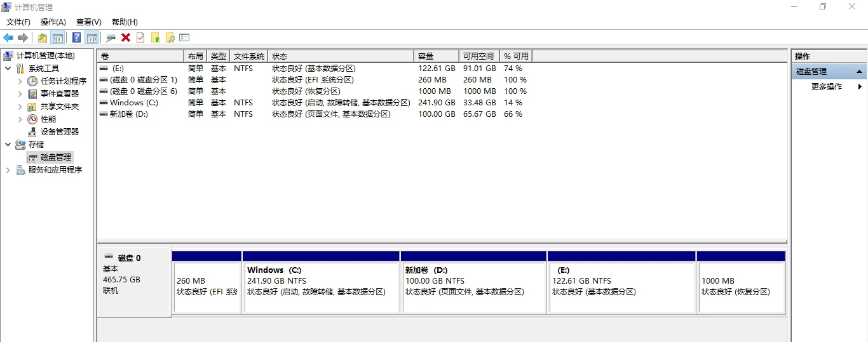
Task: Toggle the console tree pane visibility
Action: [58, 38]
